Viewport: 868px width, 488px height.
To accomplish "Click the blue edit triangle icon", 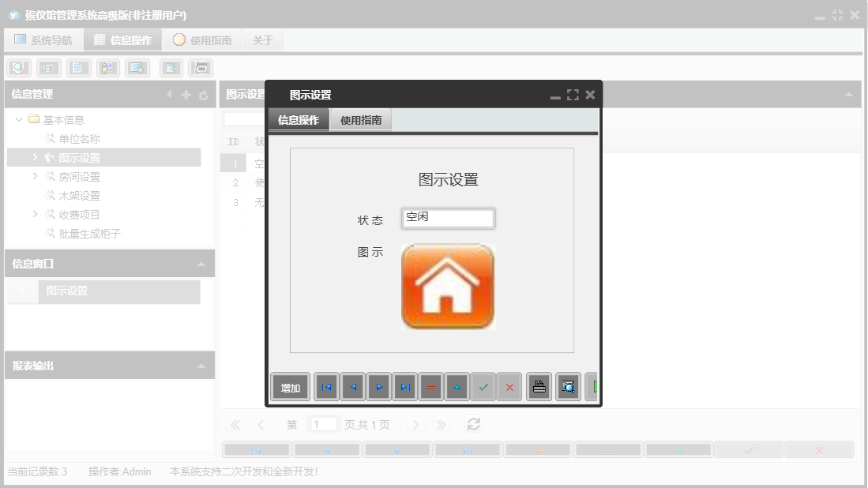I will coord(457,386).
